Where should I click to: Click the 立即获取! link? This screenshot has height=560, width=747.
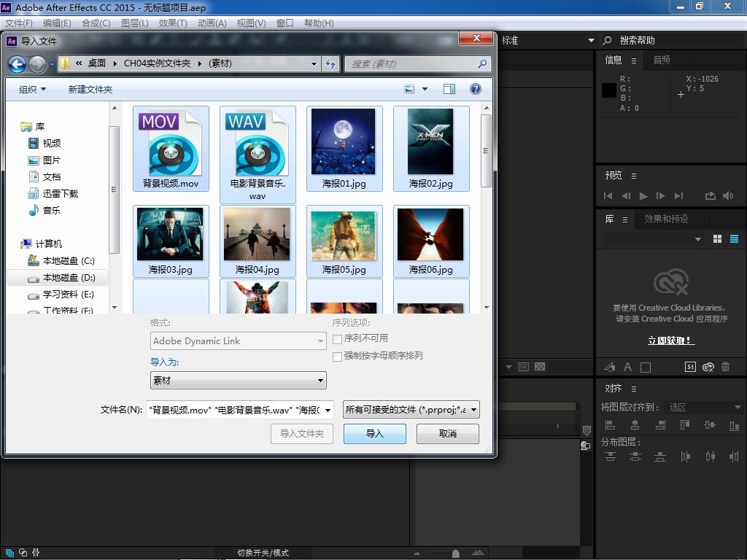tap(671, 341)
